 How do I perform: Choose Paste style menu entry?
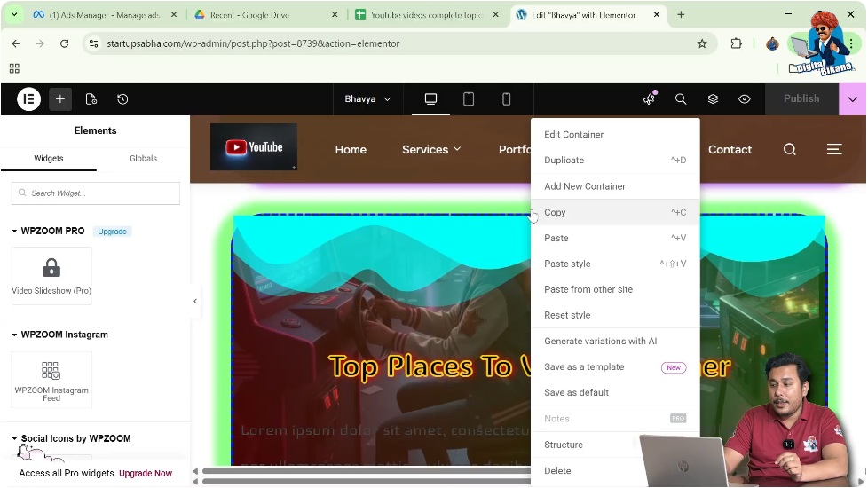tap(615, 264)
